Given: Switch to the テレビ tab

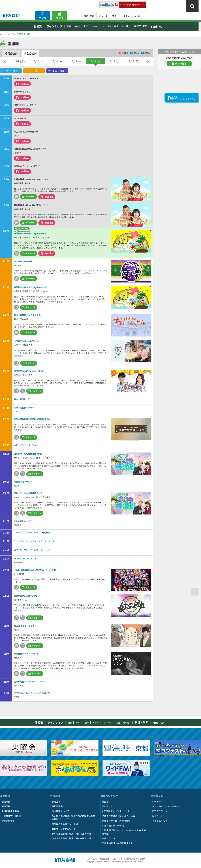Looking at the screenshot, I should (43, 15).
